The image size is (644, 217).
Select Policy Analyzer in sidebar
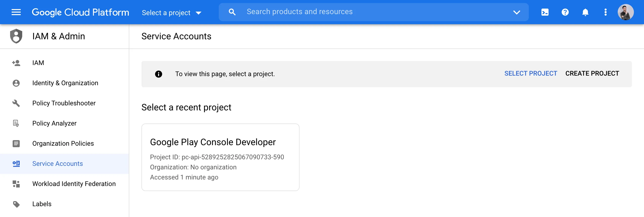54,123
